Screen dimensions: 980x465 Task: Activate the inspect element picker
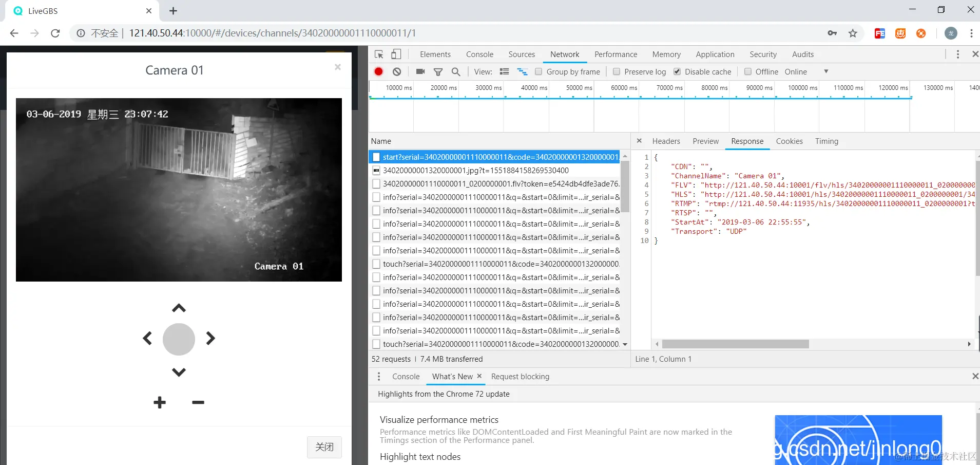[x=379, y=54]
